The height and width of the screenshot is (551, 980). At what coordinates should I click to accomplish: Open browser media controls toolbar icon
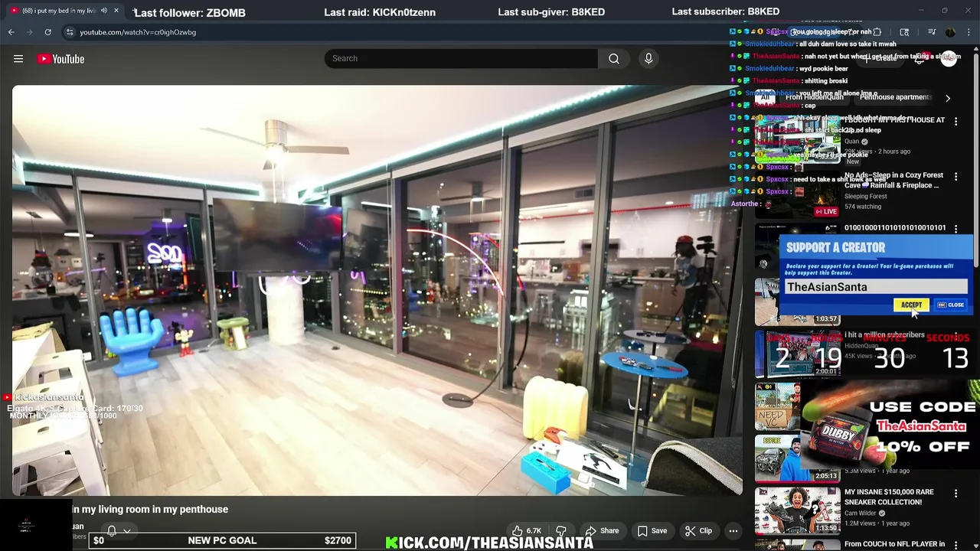tap(932, 32)
